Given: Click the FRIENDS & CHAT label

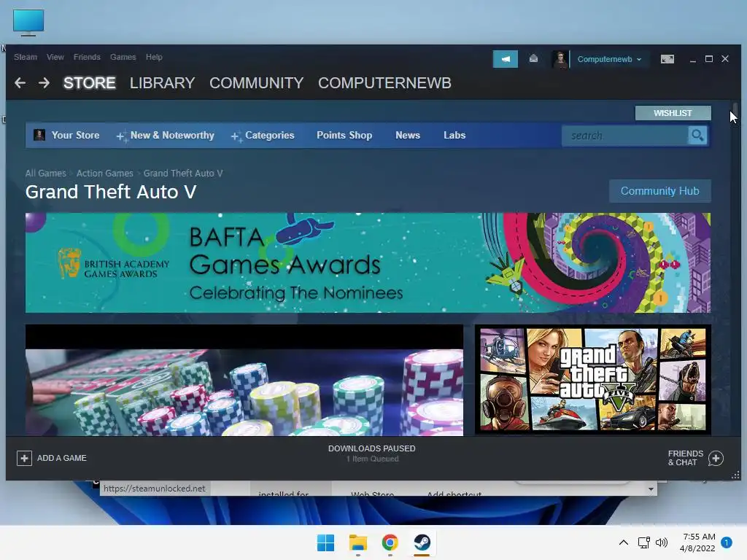Looking at the screenshot, I should (x=686, y=458).
